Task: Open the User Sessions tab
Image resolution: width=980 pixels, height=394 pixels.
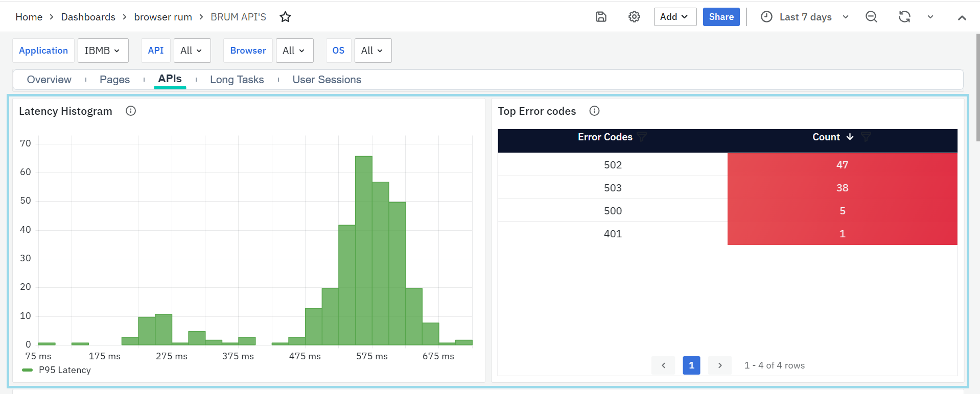Action: click(326, 80)
